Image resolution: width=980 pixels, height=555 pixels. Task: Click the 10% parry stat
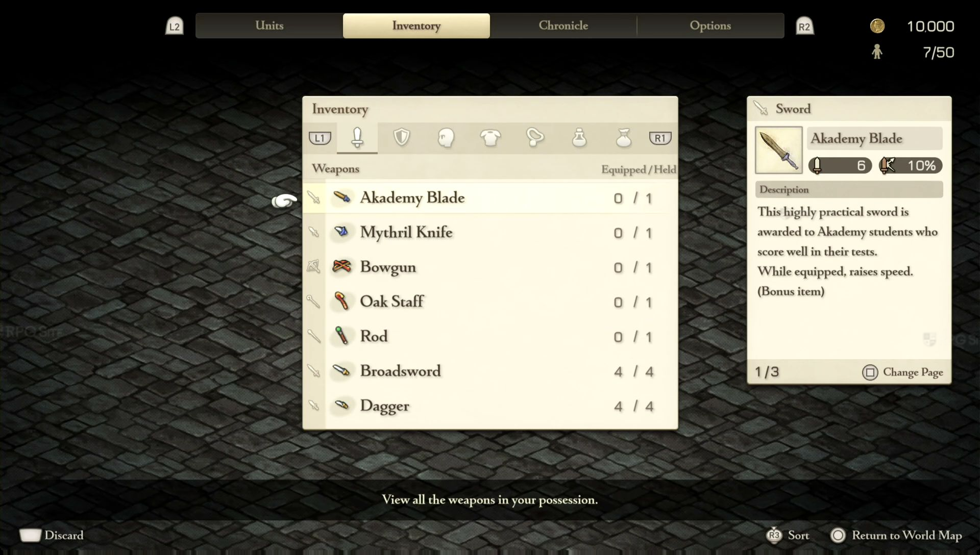(x=911, y=165)
